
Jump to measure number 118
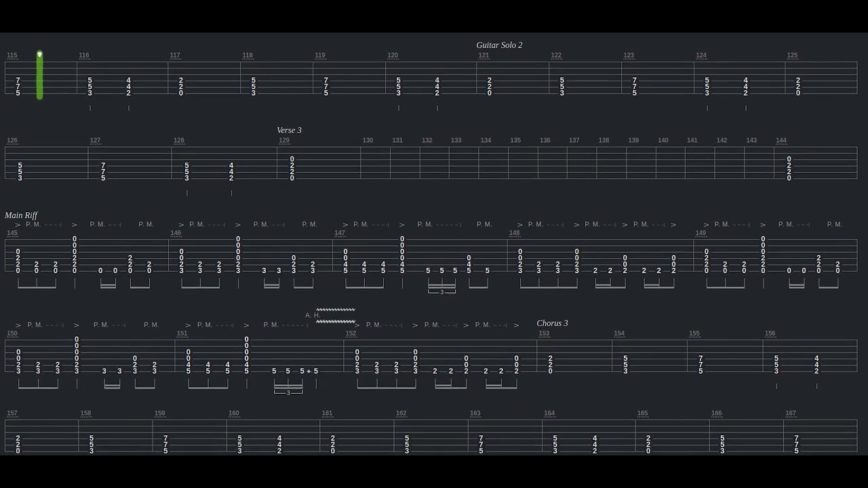click(x=248, y=56)
